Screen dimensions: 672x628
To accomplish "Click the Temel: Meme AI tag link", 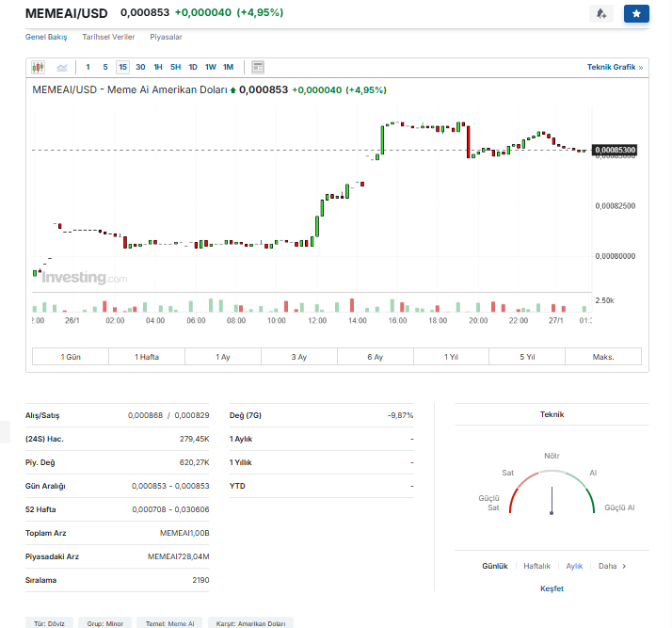I will (x=170, y=623).
